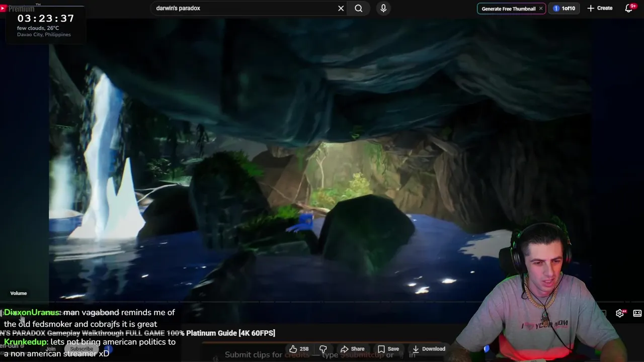The image size is (644, 362).
Task: Click the Volume tooltip label
Action: (x=19, y=293)
